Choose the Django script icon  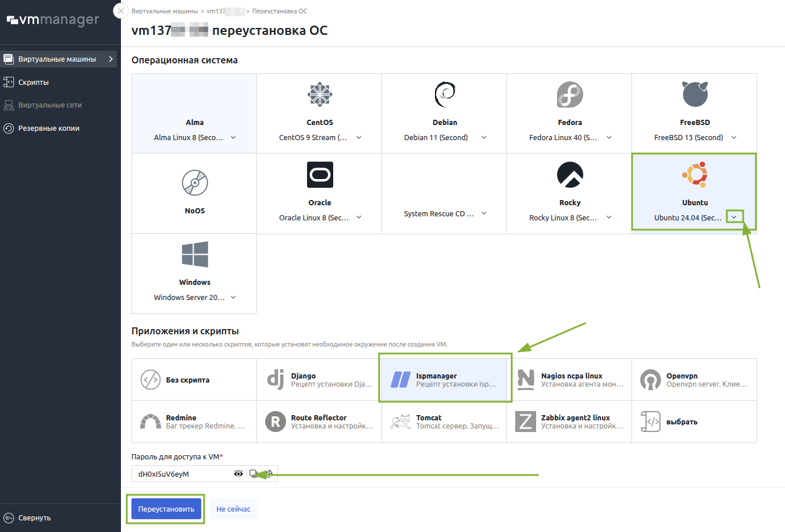tap(276, 380)
